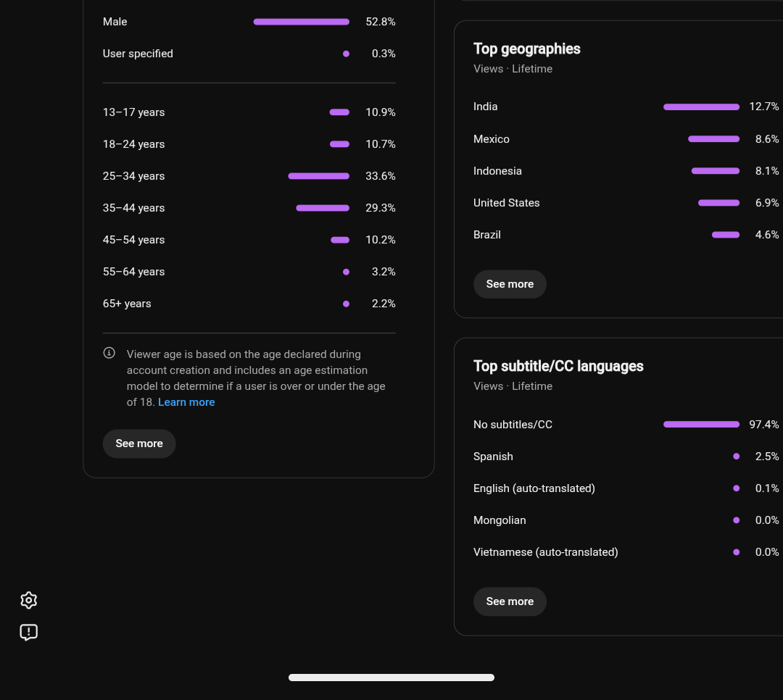Select the 35–44 years age bar
Screen dimensions: 783x700
point(323,208)
